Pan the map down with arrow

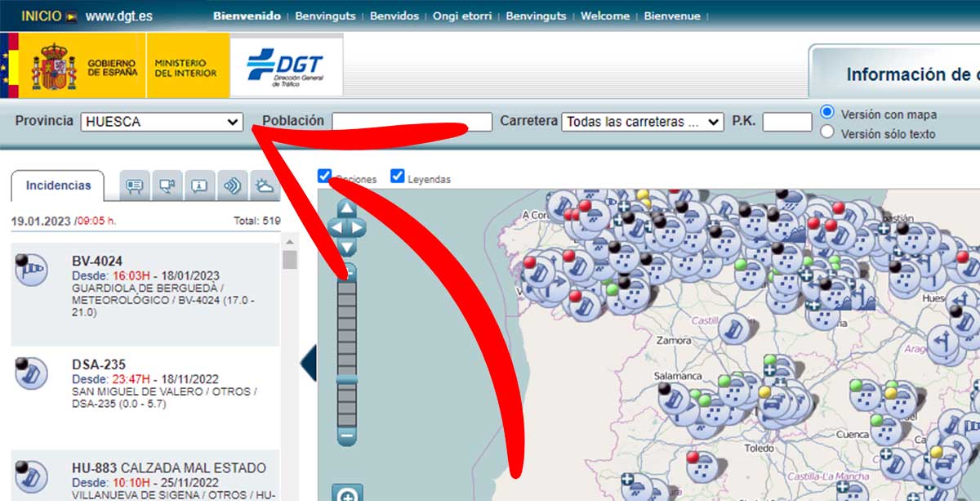(x=347, y=246)
